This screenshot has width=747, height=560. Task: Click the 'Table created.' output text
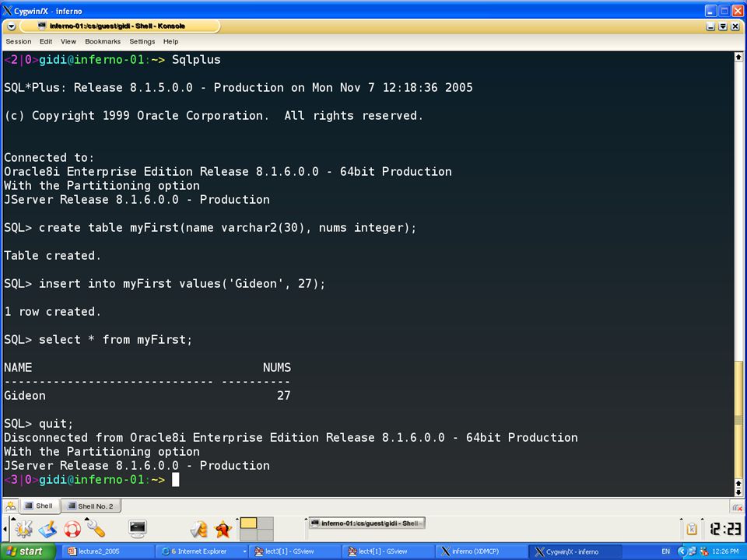(52, 256)
